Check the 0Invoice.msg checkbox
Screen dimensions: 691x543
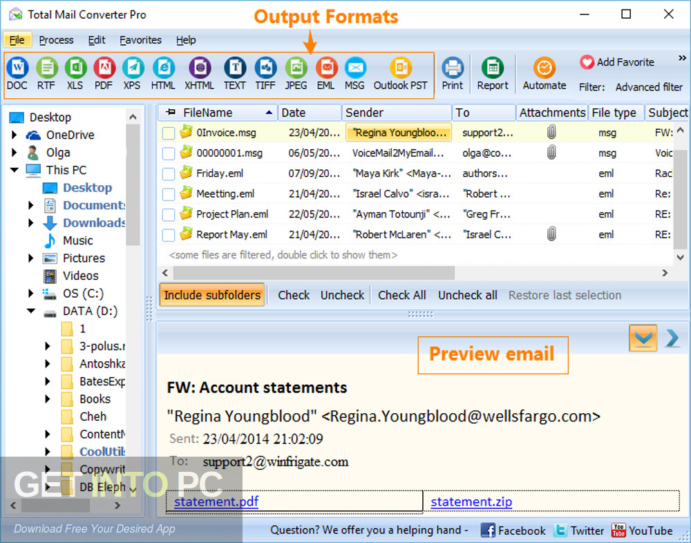click(x=168, y=133)
